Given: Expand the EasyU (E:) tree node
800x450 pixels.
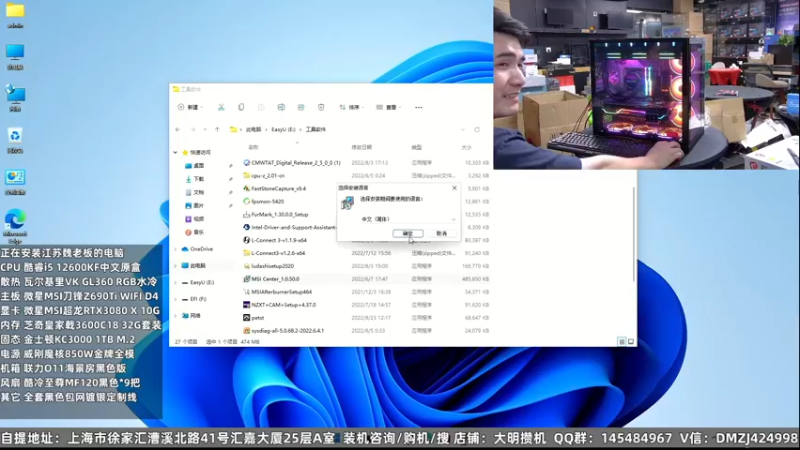Looking at the screenshot, I should click(176, 282).
